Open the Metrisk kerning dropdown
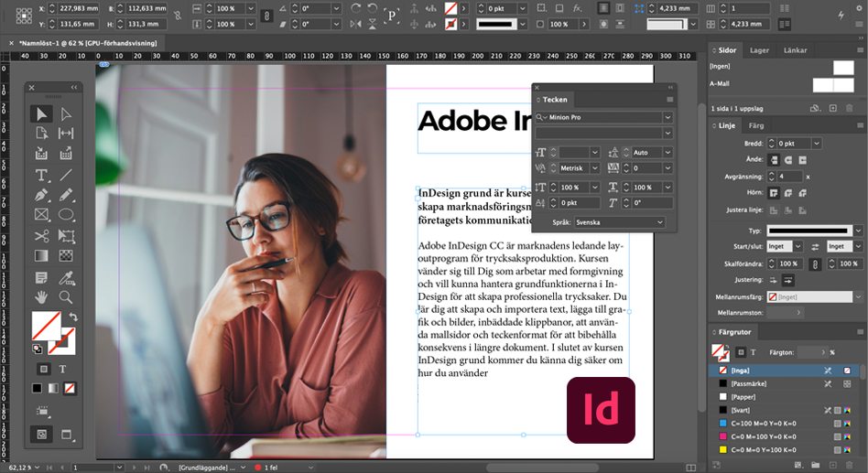Image resolution: width=868 pixels, height=473 pixels. [x=595, y=168]
